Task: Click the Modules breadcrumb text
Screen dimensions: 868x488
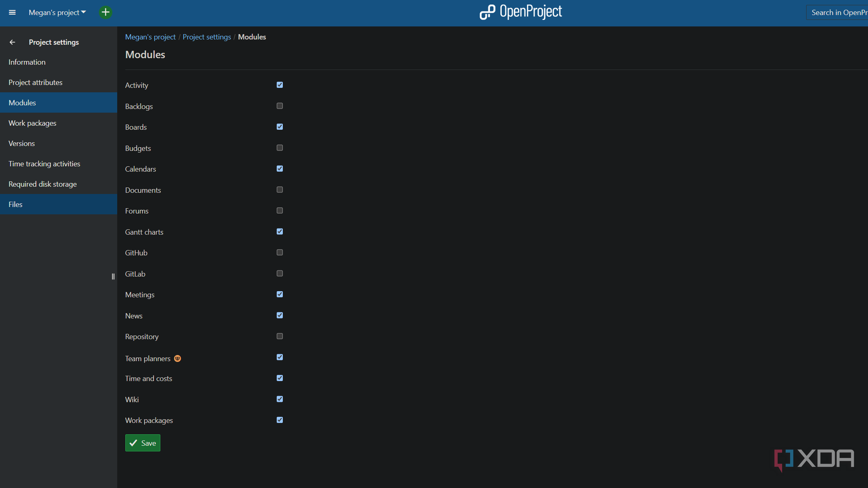Action: click(x=252, y=37)
